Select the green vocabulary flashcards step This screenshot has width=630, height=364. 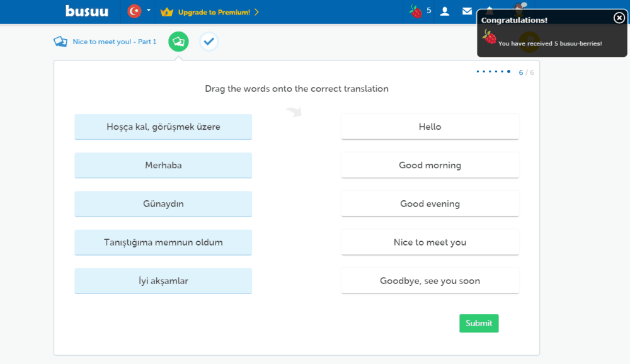click(178, 42)
